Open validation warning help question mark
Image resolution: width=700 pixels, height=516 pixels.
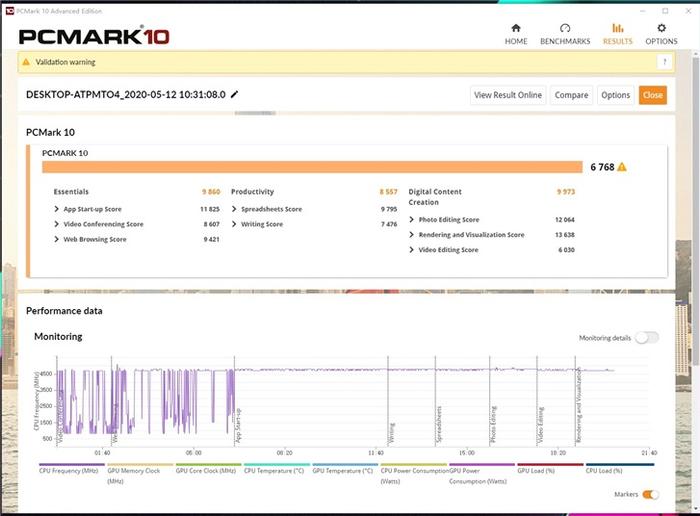click(x=664, y=62)
